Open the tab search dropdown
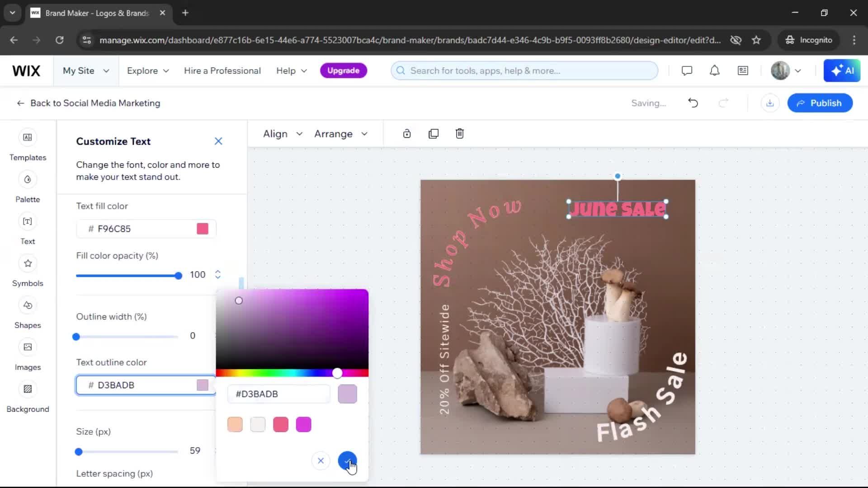Image resolution: width=868 pixels, height=488 pixels. [12, 13]
